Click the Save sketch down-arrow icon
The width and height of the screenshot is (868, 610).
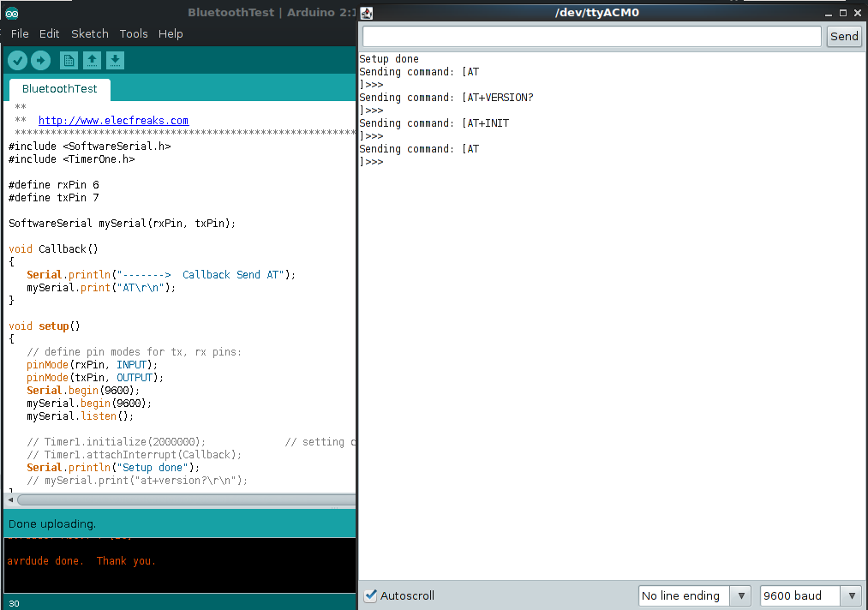point(115,60)
